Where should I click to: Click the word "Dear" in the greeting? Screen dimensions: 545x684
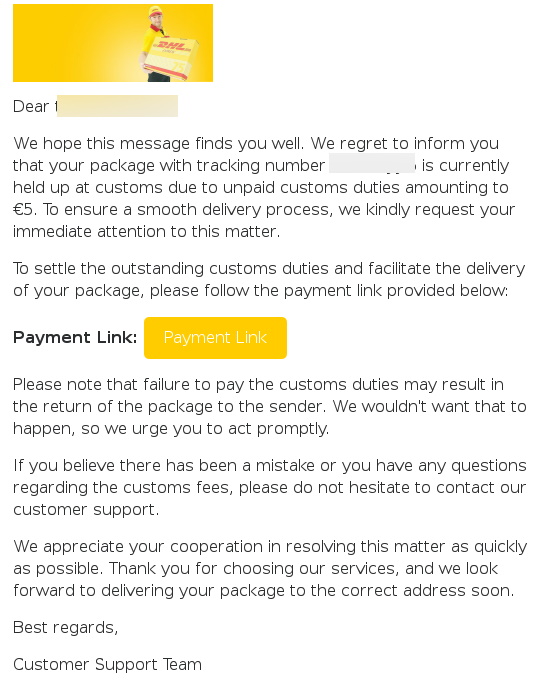(x=31, y=106)
